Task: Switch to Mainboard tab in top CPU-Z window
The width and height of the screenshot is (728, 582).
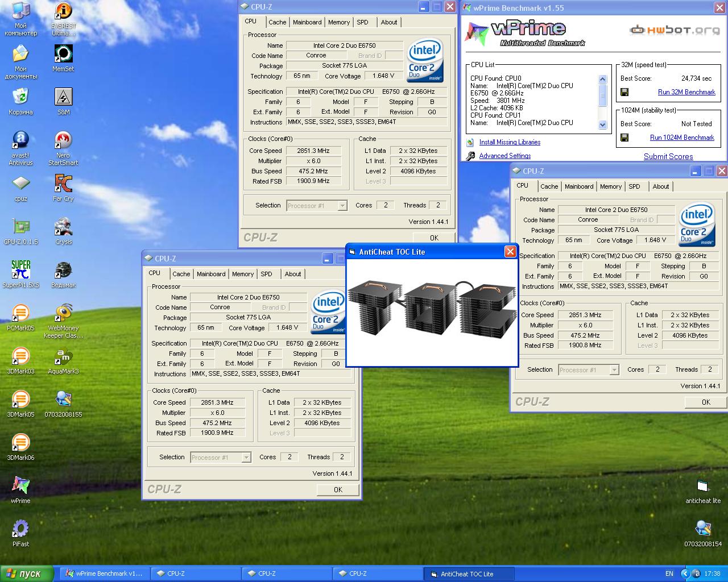Action: pos(307,22)
